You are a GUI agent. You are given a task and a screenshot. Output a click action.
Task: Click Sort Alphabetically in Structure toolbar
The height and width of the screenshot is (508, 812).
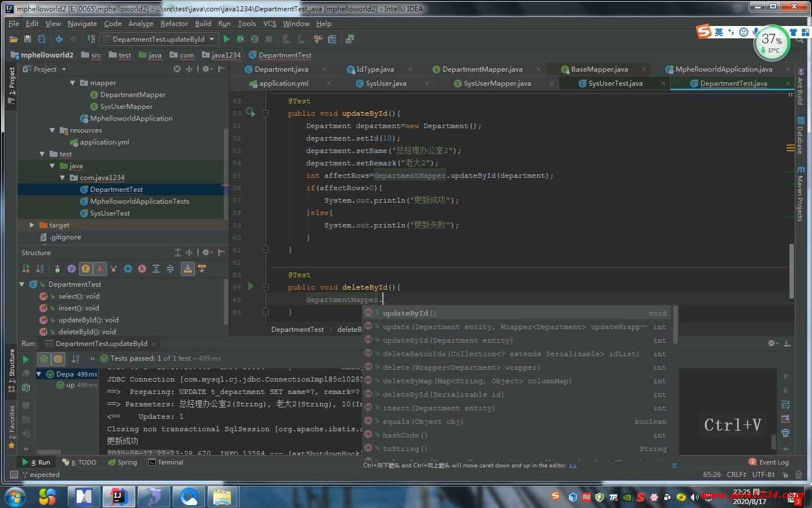(x=40, y=269)
